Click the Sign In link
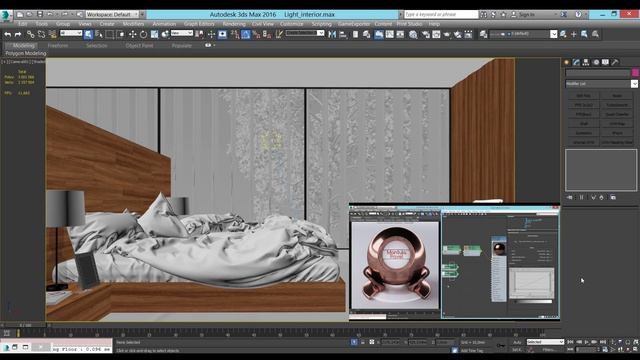Viewport: 640px width, 360px height. click(527, 15)
